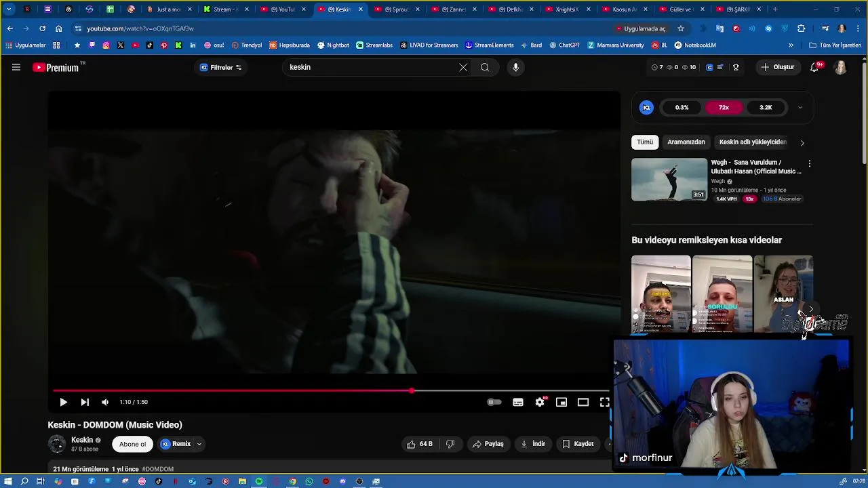Open the #DOMDOM hashtag link
Image resolution: width=868 pixels, height=488 pixels.
pyautogui.click(x=158, y=469)
